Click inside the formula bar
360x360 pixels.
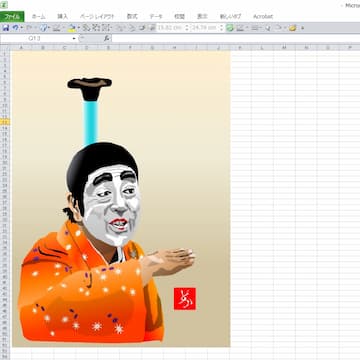click(x=236, y=39)
